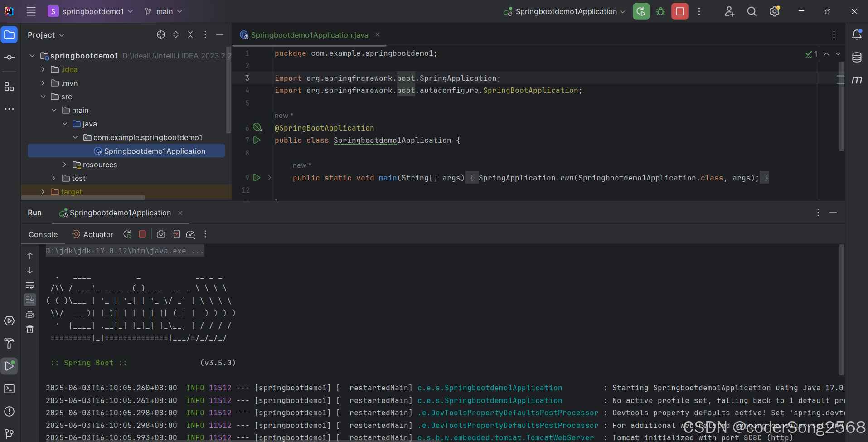Stop the running application from top toolbar

click(680, 11)
